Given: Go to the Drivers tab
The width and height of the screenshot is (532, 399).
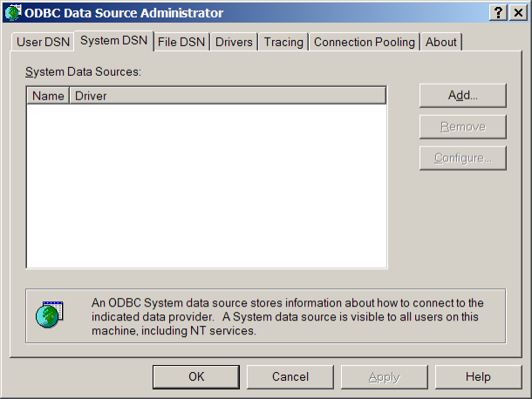Looking at the screenshot, I should pyautogui.click(x=234, y=42).
